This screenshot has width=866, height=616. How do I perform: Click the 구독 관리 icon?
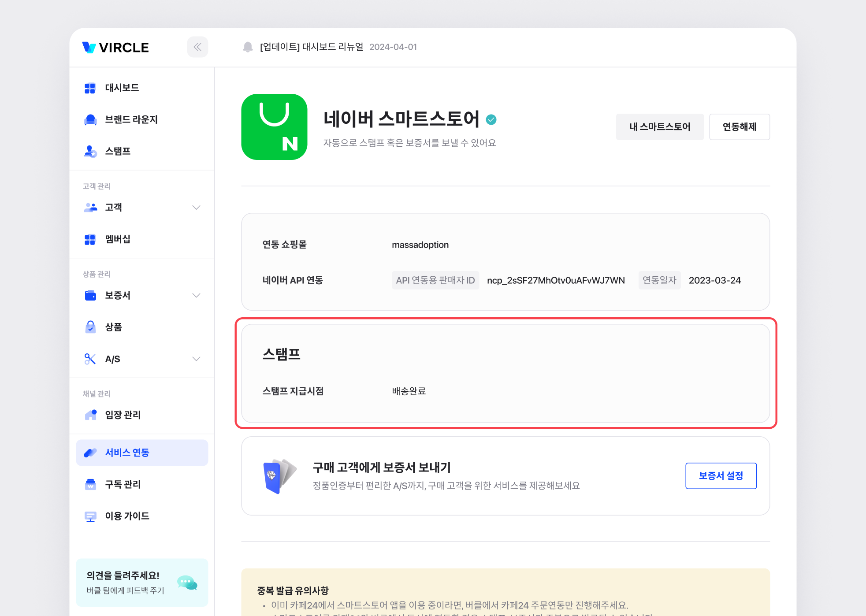[x=90, y=484]
